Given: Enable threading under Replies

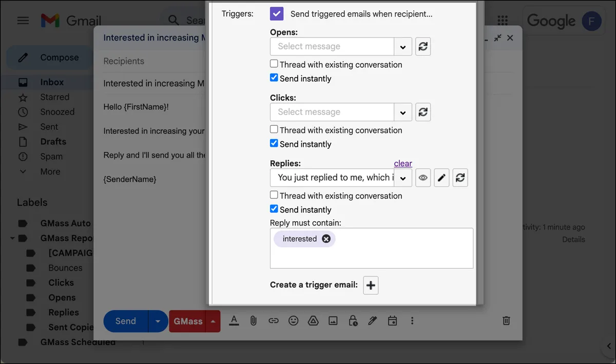Looking at the screenshot, I should pyautogui.click(x=274, y=195).
